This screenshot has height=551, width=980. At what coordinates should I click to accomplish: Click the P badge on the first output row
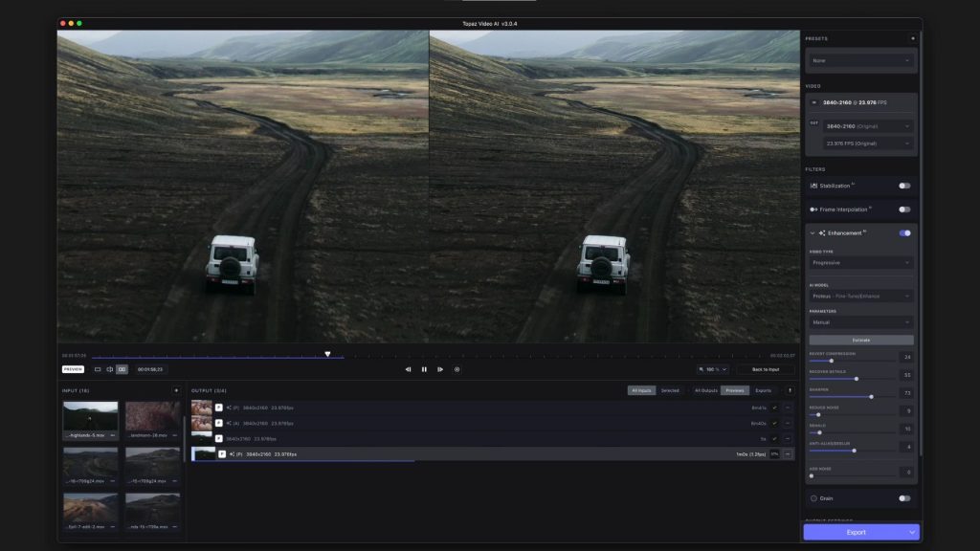pyautogui.click(x=219, y=408)
